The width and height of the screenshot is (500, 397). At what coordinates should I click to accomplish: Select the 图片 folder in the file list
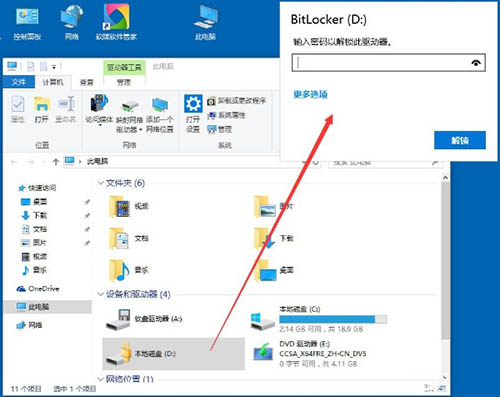(x=273, y=207)
